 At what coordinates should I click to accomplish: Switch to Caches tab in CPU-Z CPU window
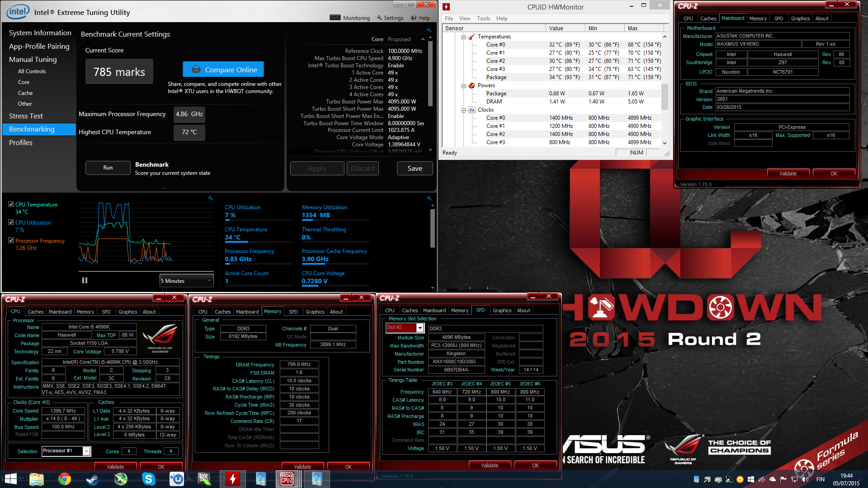35,312
